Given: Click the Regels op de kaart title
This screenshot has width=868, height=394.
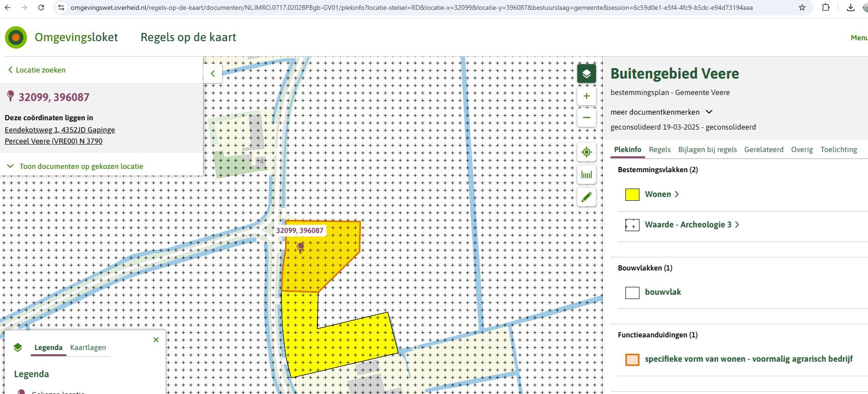Looking at the screenshot, I should point(188,37).
